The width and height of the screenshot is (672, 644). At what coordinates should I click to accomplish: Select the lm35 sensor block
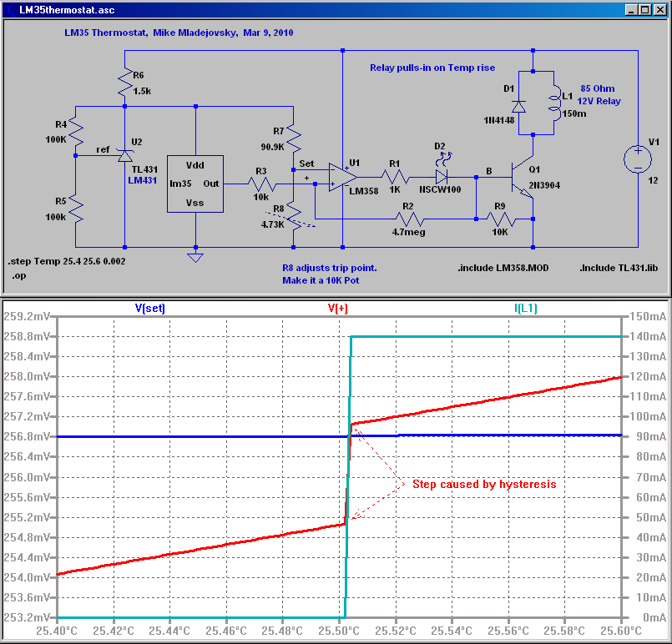(195, 184)
